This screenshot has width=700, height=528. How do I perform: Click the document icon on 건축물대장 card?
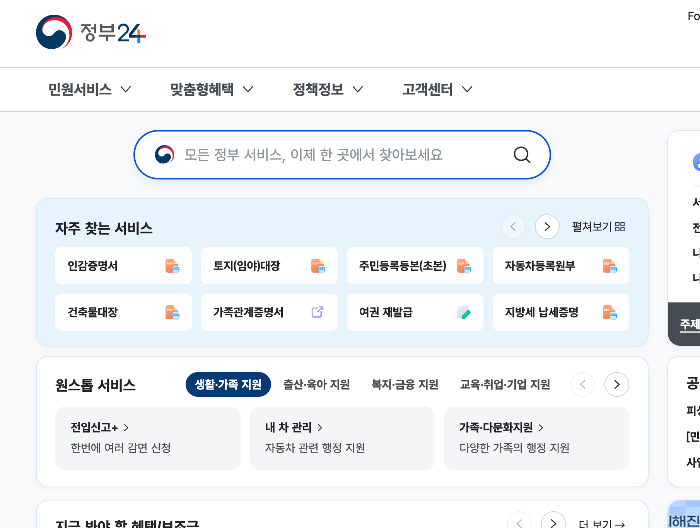(172, 312)
